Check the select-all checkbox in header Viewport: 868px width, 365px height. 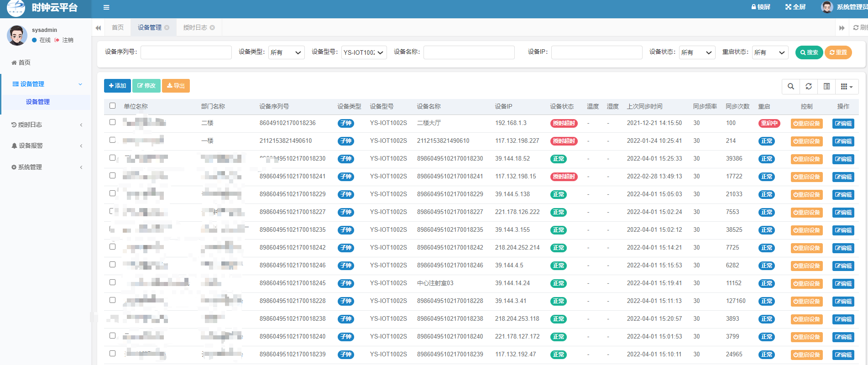point(113,106)
